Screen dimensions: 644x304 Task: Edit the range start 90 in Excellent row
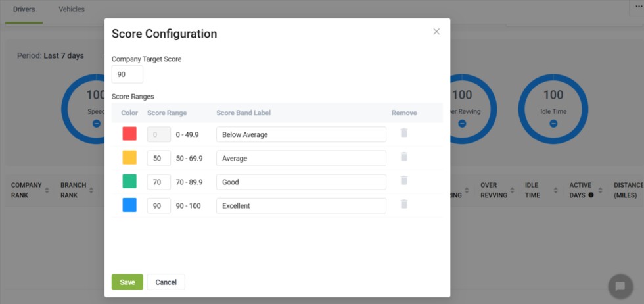[159, 206]
